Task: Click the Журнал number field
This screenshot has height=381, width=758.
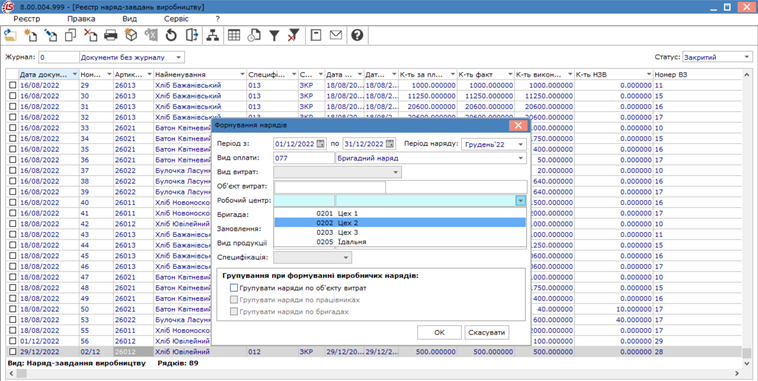Action: [58, 57]
